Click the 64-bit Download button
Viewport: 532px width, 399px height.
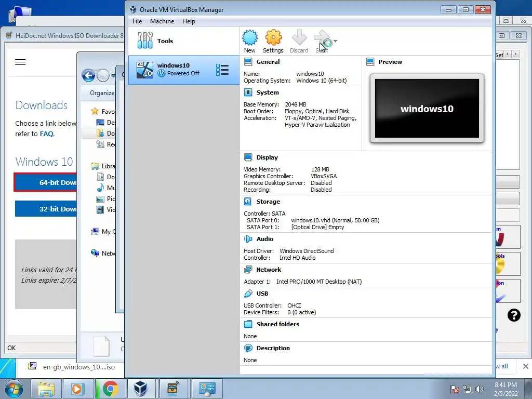point(46,182)
